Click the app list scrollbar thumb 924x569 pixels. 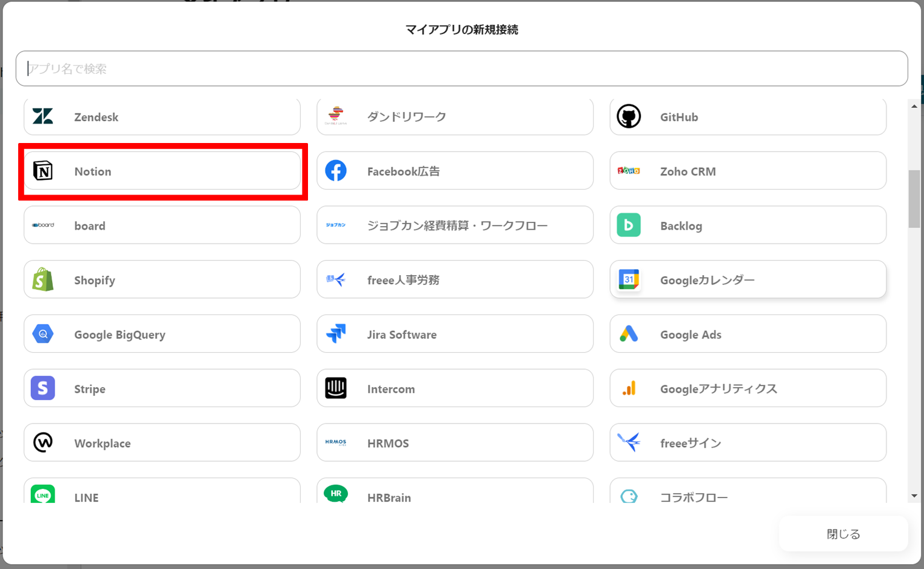914,199
